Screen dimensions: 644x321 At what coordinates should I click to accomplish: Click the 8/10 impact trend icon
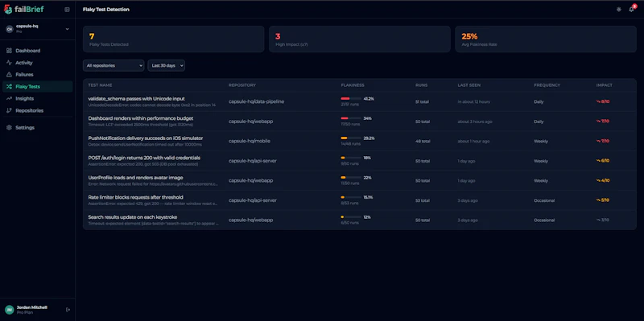[x=598, y=101]
